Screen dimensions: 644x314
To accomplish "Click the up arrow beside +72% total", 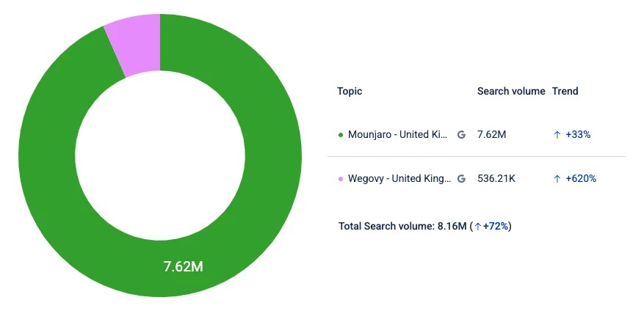I will coord(478,226).
